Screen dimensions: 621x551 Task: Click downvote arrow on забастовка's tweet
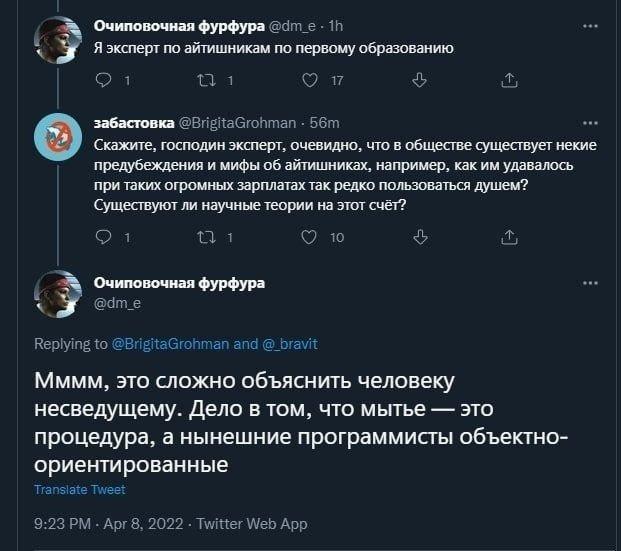[419, 237]
